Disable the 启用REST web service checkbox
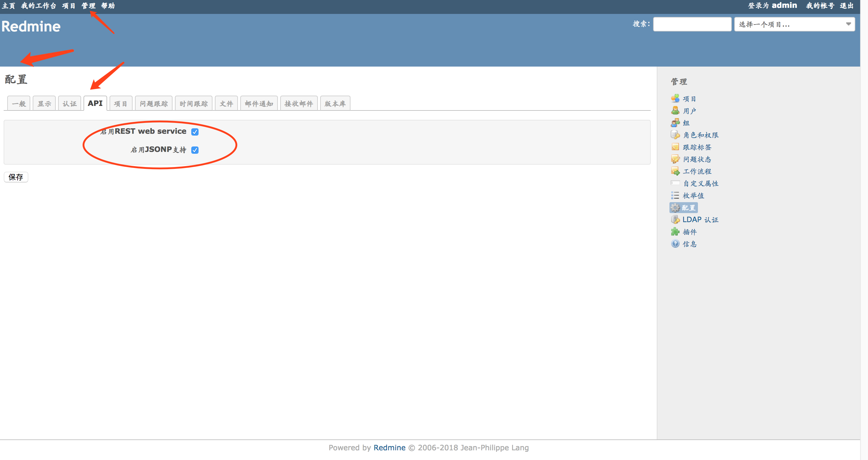This screenshot has height=460, width=868. 195,132
